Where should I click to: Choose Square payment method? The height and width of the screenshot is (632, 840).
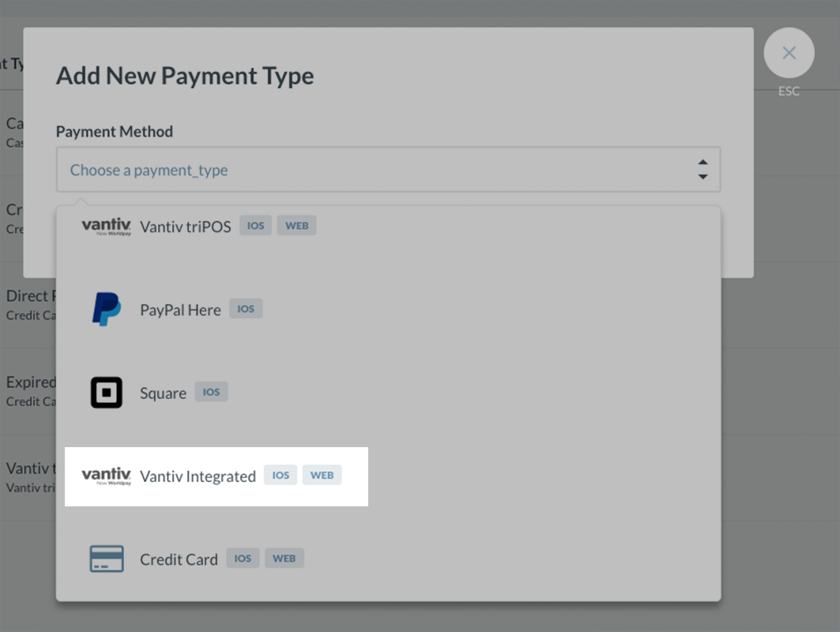coord(389,393)
